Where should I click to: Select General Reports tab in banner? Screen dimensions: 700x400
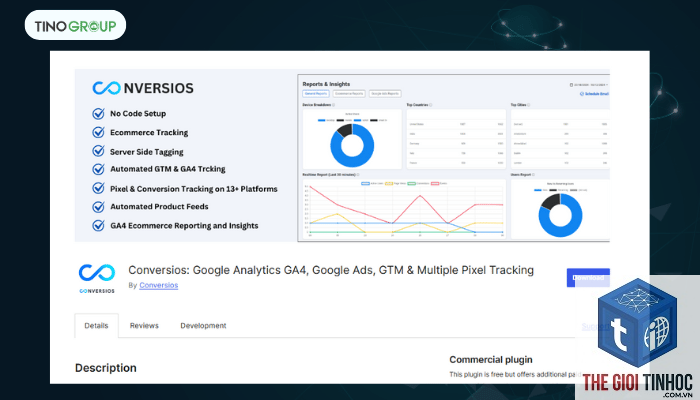[x=316, y=94]
